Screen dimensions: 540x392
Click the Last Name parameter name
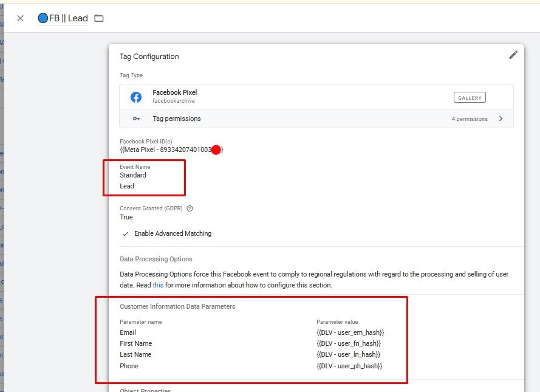[x=135, y=354]
